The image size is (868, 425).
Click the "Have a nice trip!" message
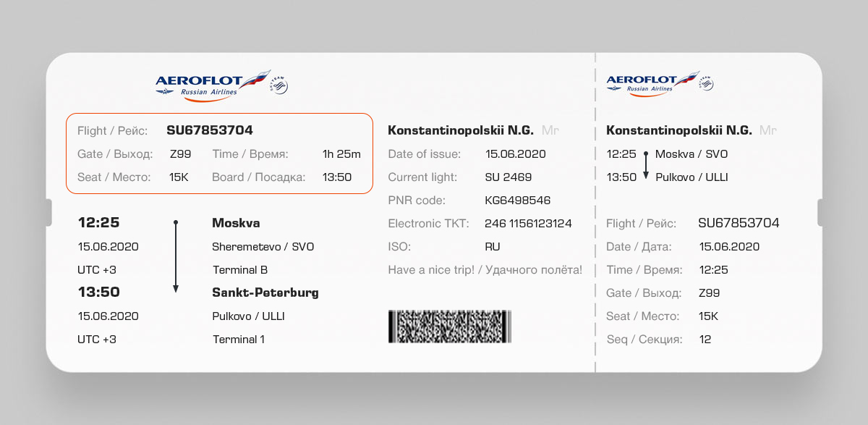pos(485,269)
